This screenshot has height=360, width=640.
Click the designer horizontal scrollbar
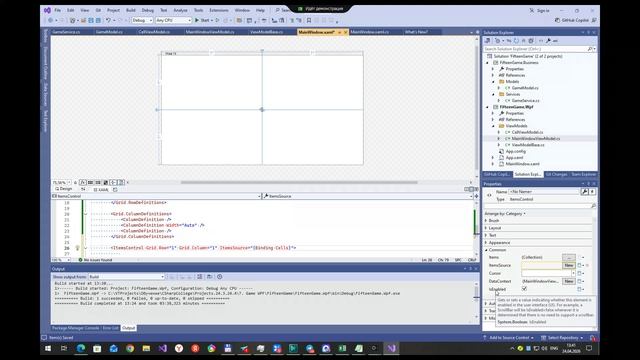pos(299,182)
